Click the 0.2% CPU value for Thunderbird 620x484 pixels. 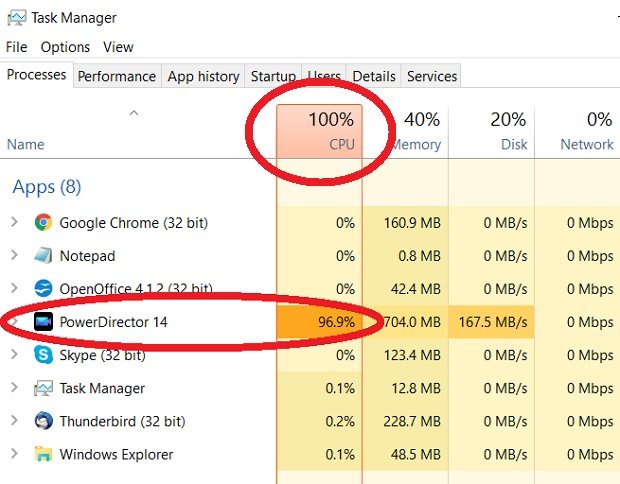[x=340, y=421]
